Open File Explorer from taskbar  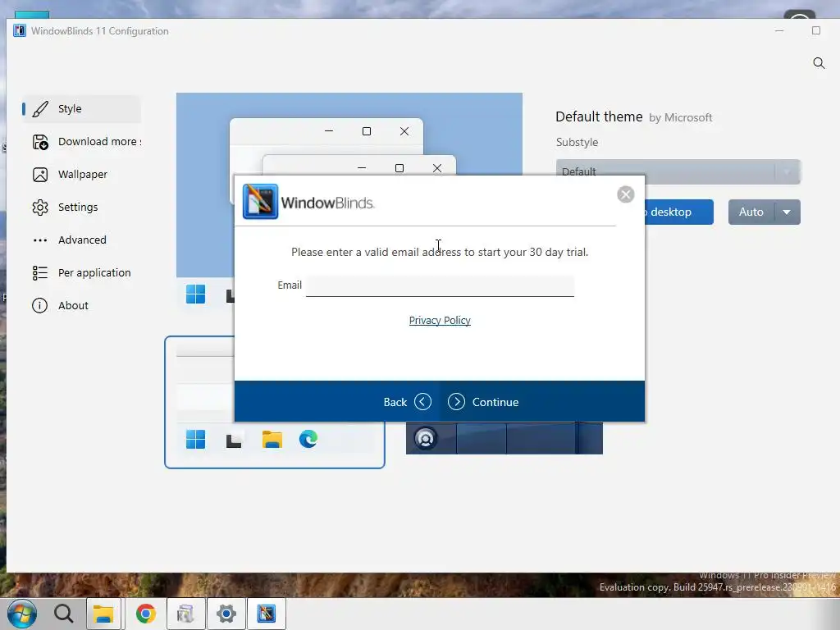tap(104, 614)
